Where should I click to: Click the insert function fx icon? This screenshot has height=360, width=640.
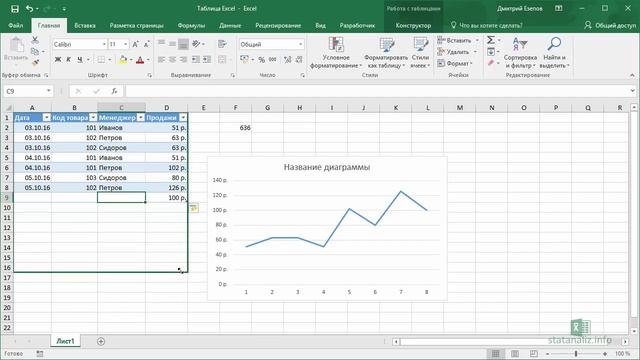click(115, 91)
